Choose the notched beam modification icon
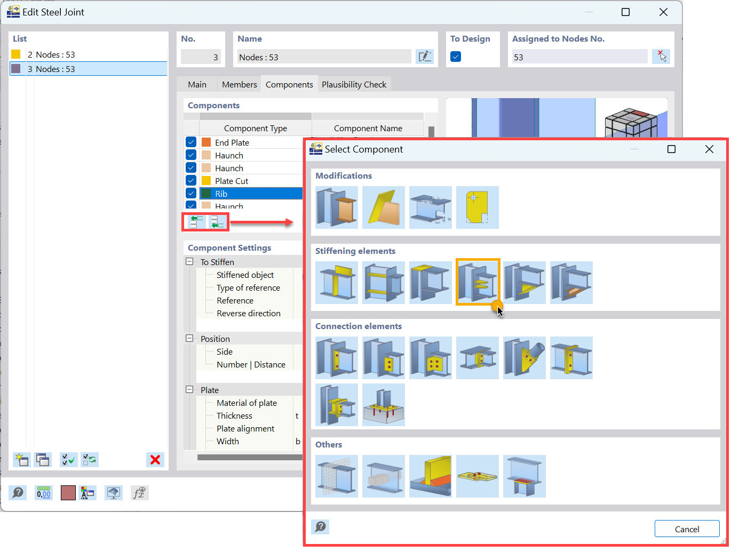Image resolution: width=747 pixels, height=560 pixels. [x=431, y=207]
